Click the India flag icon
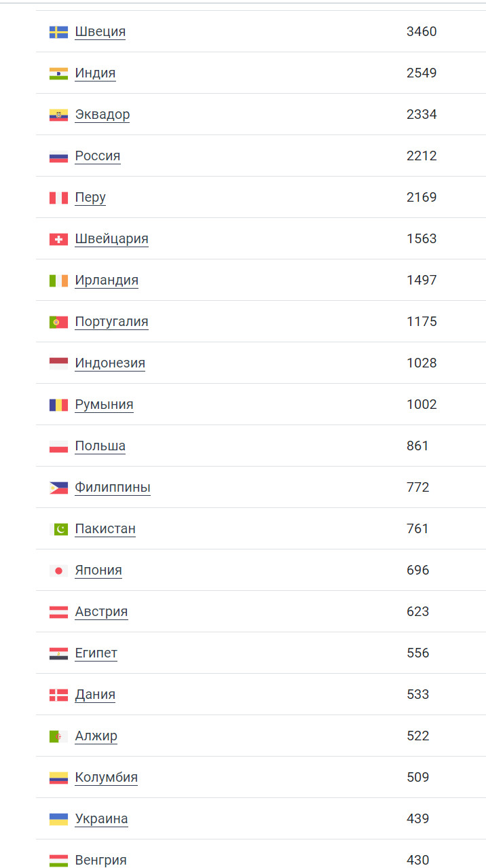This screenshot has height=868, width=486. coord(58,73)
